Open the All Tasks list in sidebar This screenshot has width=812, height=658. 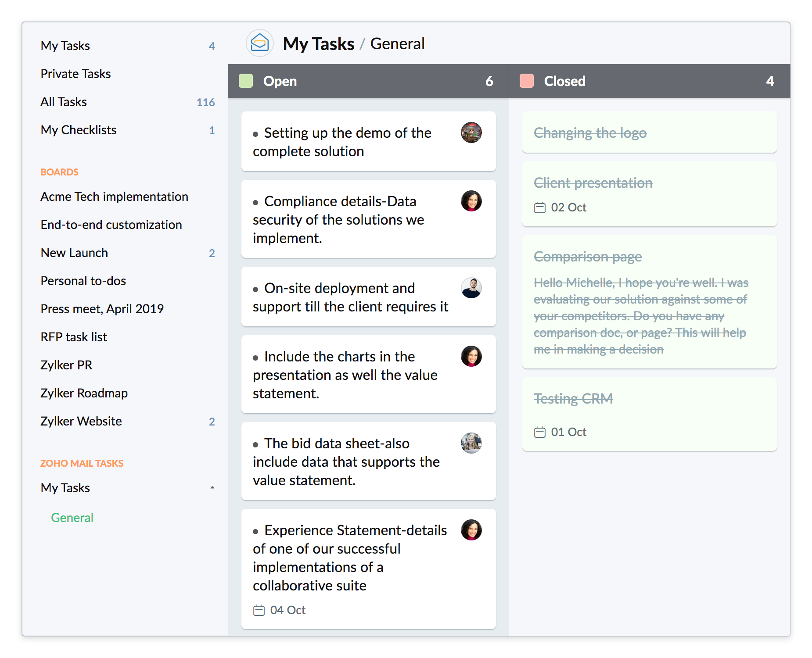click(x=64, y=102)
